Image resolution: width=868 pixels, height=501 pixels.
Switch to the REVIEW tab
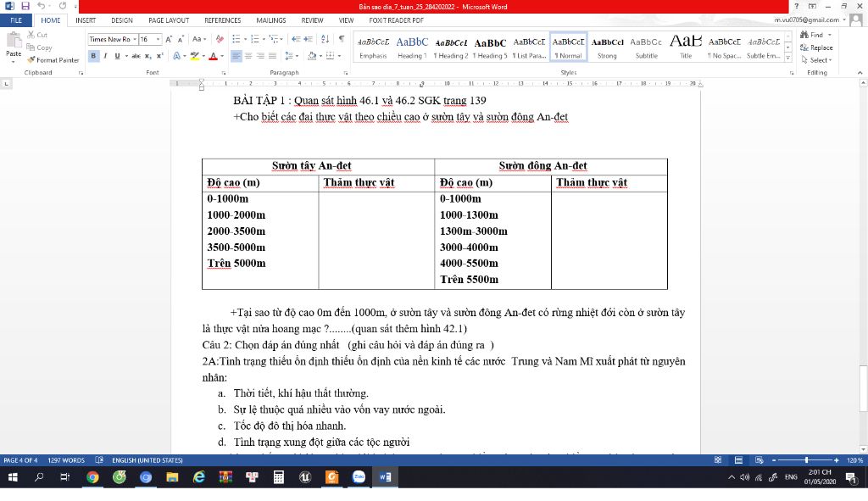[312, 20]
